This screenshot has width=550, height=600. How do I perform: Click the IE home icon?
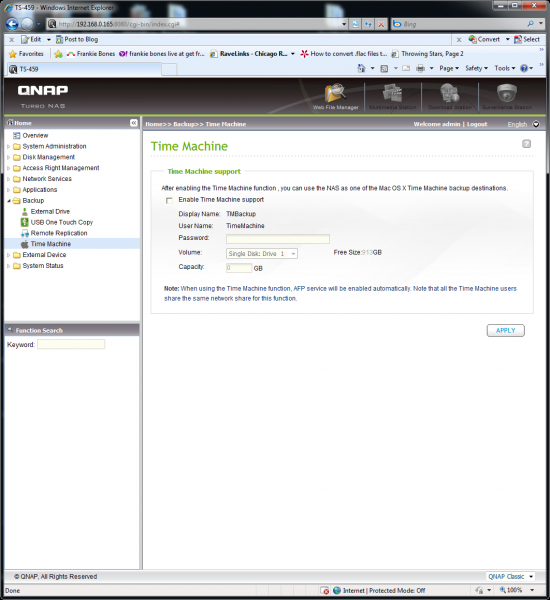(x=361, y=68)
